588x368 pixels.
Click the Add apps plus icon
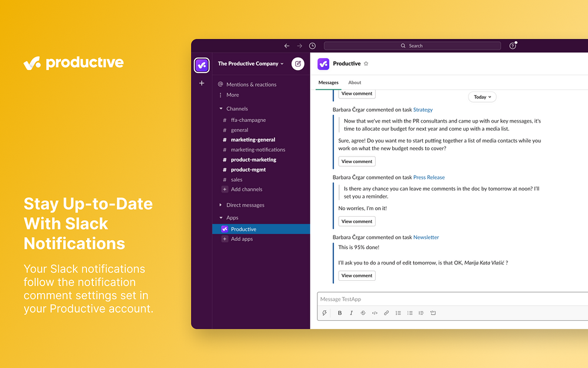tap(225, 239)
